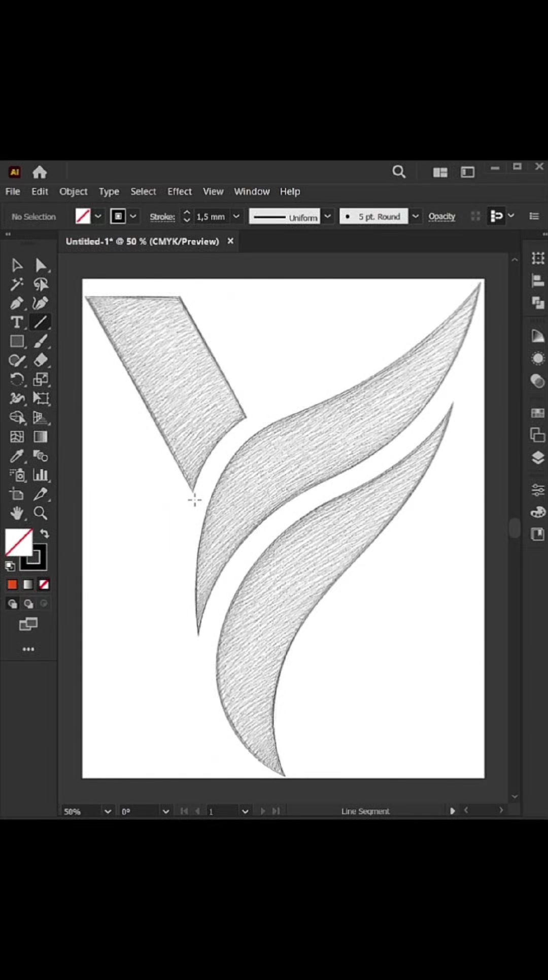Open the Align panel icon

click(x=538, y=281)
